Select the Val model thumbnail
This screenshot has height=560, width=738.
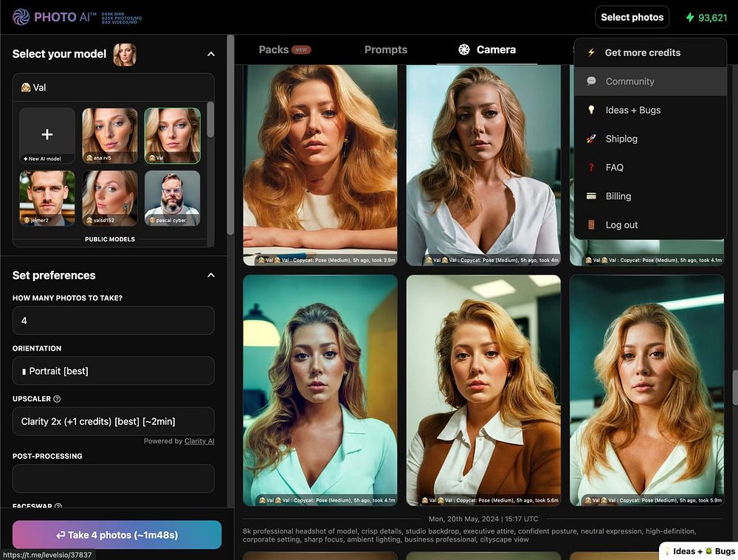point(172,136)
